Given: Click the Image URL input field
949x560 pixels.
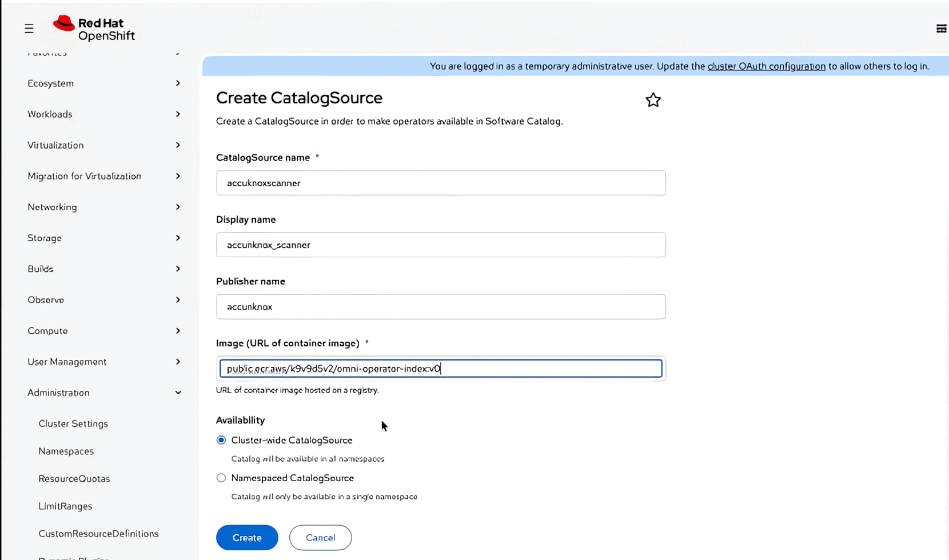Looking at the screenshot, I should click(441, 369).
